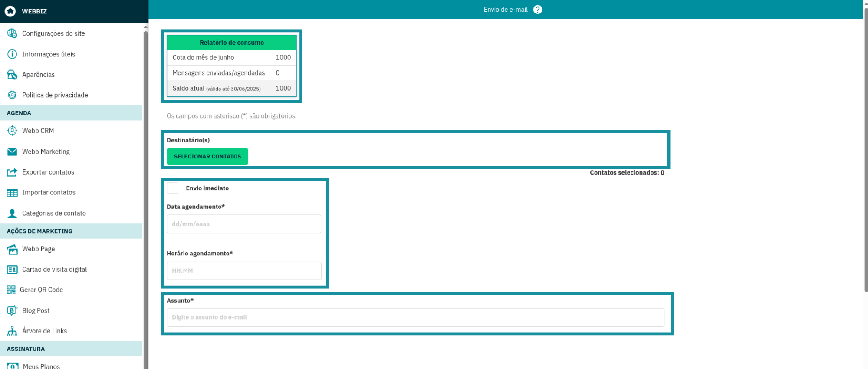Click the Exportar contatos share icon
The image size is (868, 369).
tap(12, 172)
